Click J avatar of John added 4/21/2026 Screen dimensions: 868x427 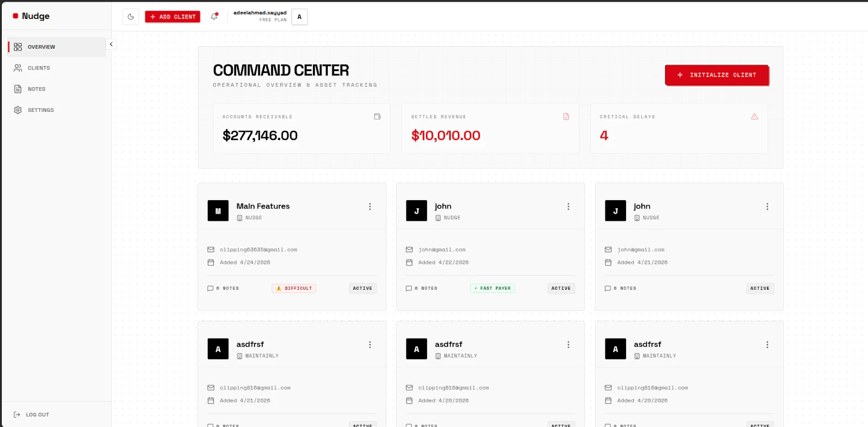(x=616, y=211)
